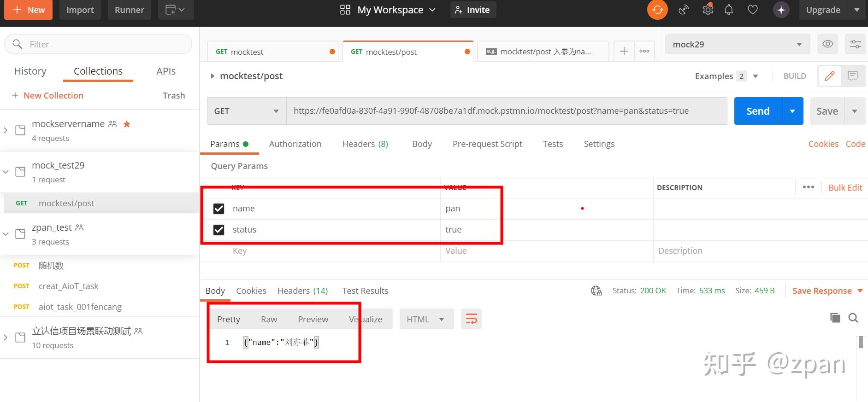Expand the mockservername collection
868x402 pixels.
pyautogui.click(x=6, y=130)
